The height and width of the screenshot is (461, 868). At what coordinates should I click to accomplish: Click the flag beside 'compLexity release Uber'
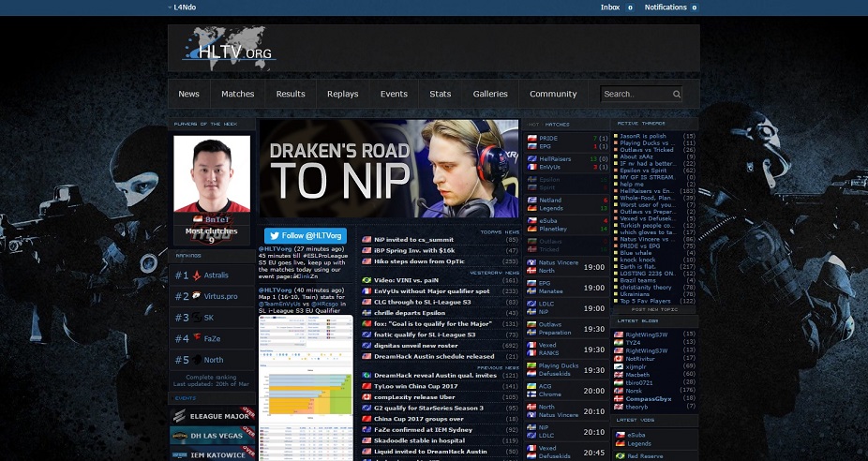tap(367, 397)
